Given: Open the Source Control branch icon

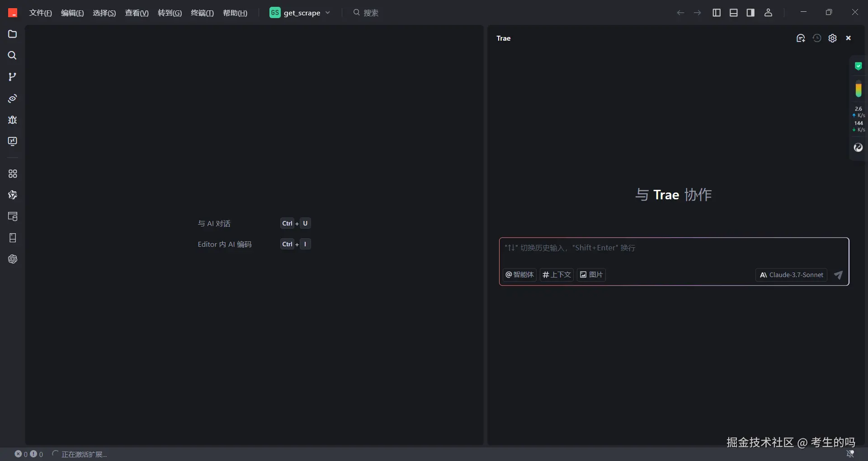Looking at the screenshot, I should 12,77.
